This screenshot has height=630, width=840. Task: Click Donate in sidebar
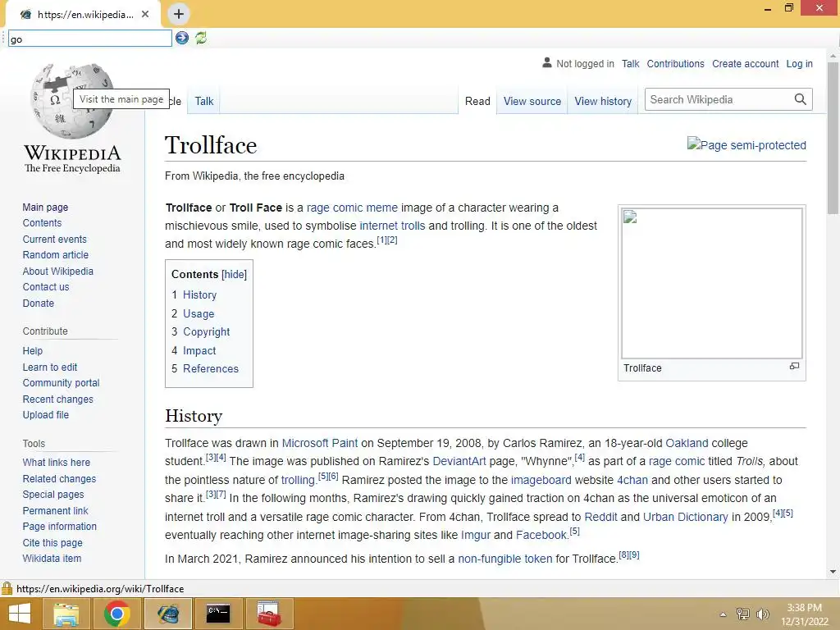pyautogui.click(x=38, y=304)
